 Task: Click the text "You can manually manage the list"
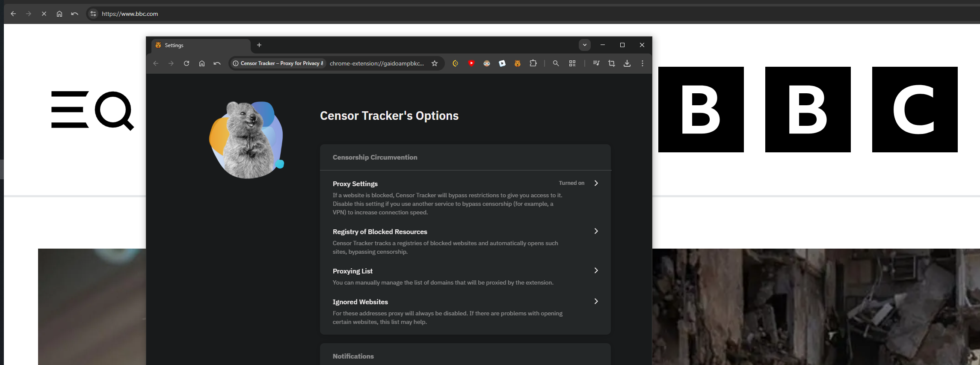(443, 282)
